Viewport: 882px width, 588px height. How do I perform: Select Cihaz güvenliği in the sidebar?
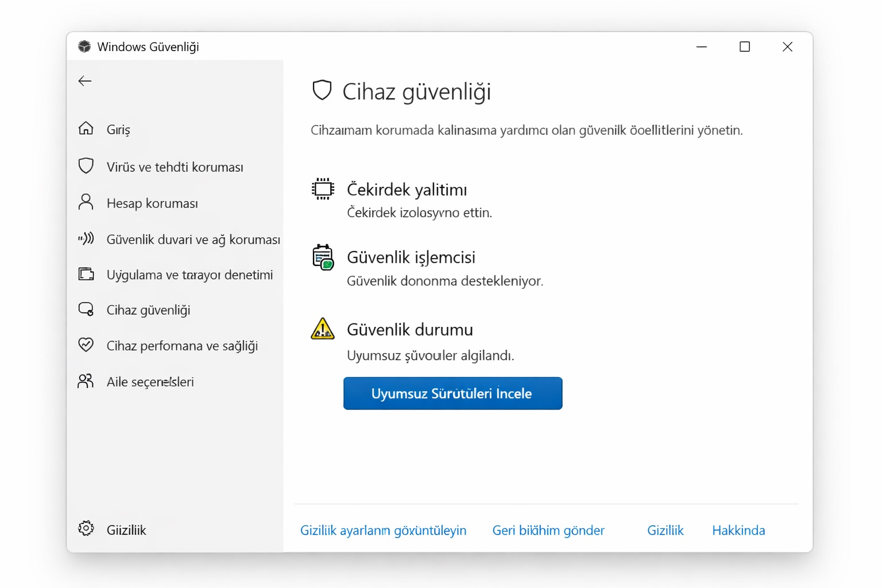coord(148,310)
